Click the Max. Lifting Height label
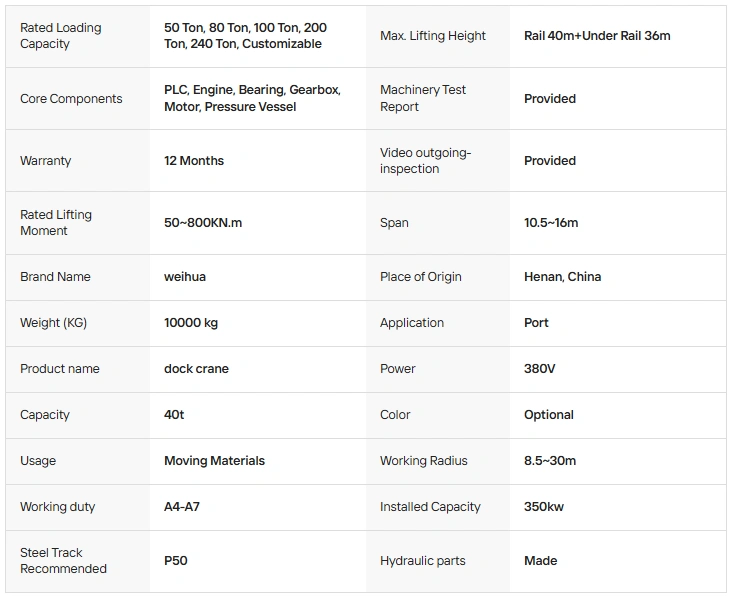This screenshot has width=732, height=596. pos(433,36)
